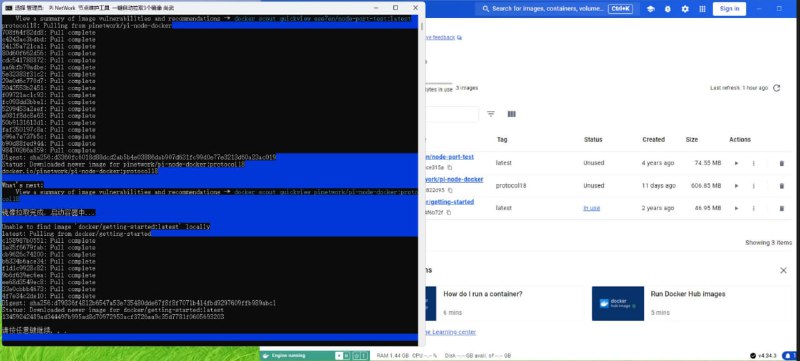Viewport: 800px width, 361px height.
Task: Open more actions for node-port-test image
Action: pos(754,163)
